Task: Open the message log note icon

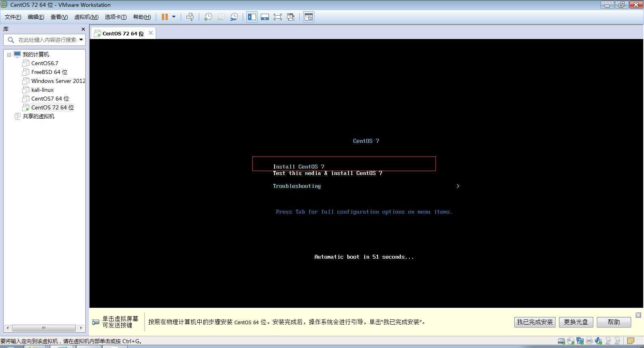Action: [631, 341]
